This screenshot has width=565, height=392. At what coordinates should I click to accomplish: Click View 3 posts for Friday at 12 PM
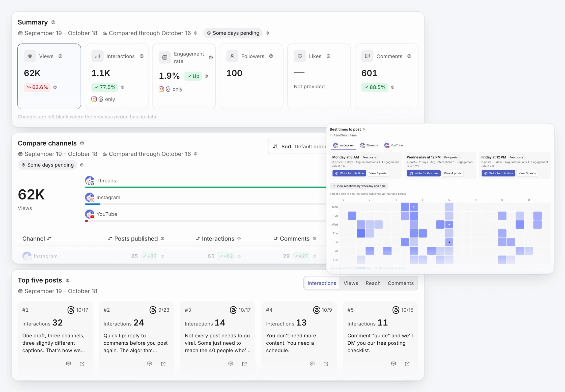point(527,173)
